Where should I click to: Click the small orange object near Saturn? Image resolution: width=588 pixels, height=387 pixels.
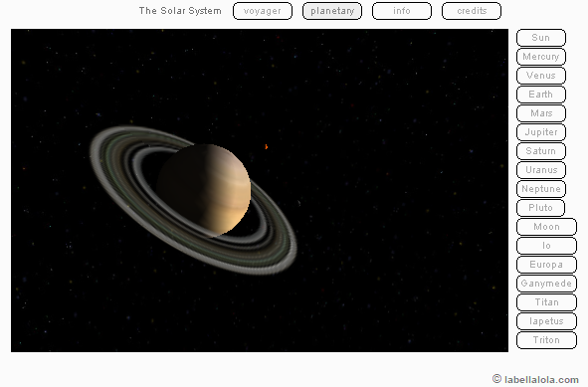[267, 147]
